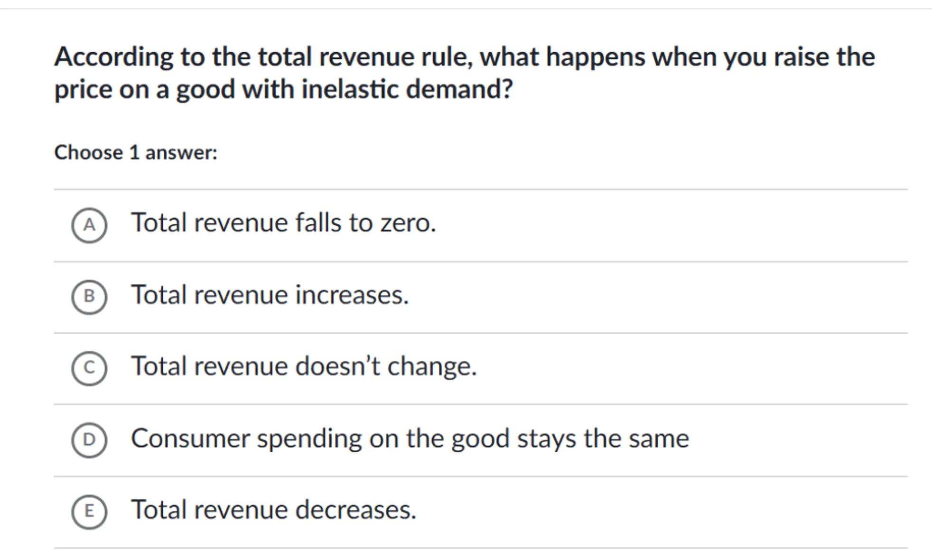932x560 pixels.
Task: Pick 'Consumer spending on the good stays the same'
Action: pyautogui.click(x=410, y=438)
